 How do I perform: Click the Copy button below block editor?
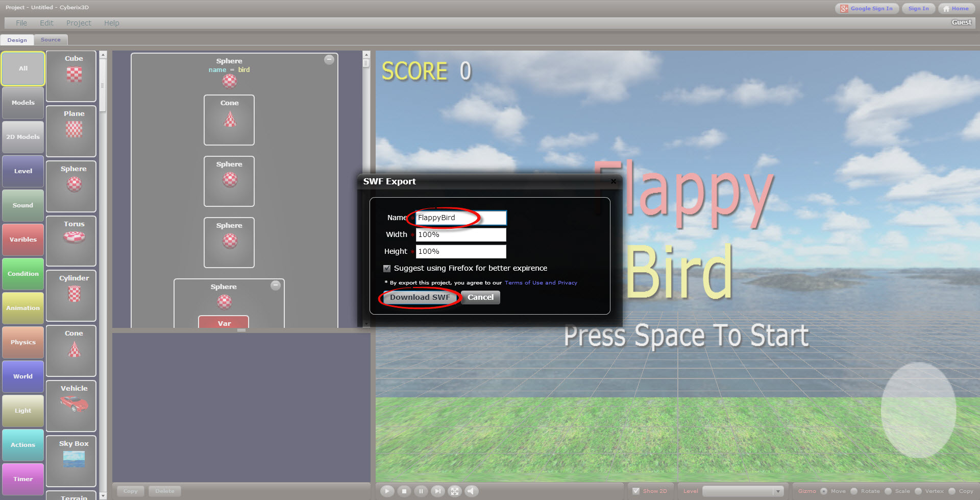(131, 491)
